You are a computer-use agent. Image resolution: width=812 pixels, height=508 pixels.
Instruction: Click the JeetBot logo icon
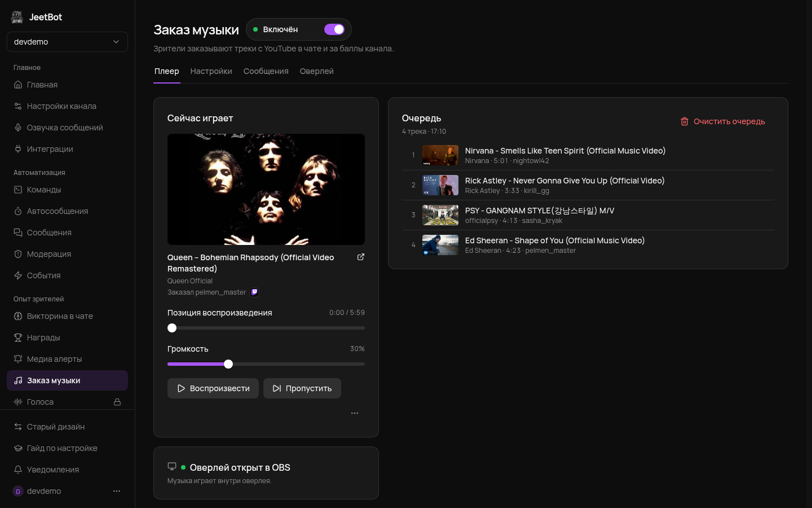click(x=17, y=17)
